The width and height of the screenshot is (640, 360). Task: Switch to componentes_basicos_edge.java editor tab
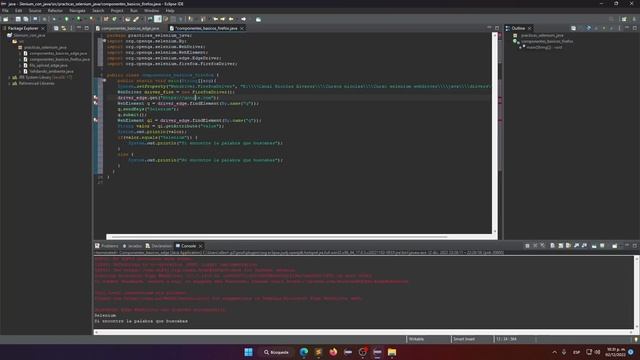(130, 28)
